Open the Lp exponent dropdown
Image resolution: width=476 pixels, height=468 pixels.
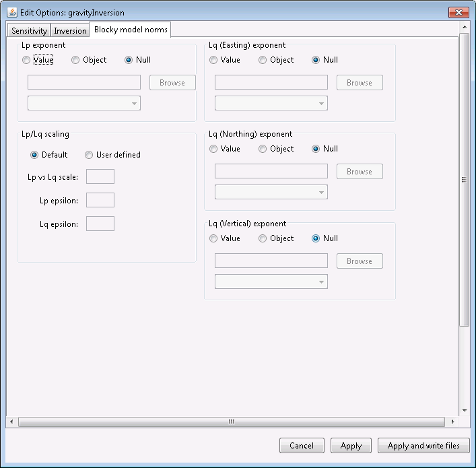click(x=84, y=103)
